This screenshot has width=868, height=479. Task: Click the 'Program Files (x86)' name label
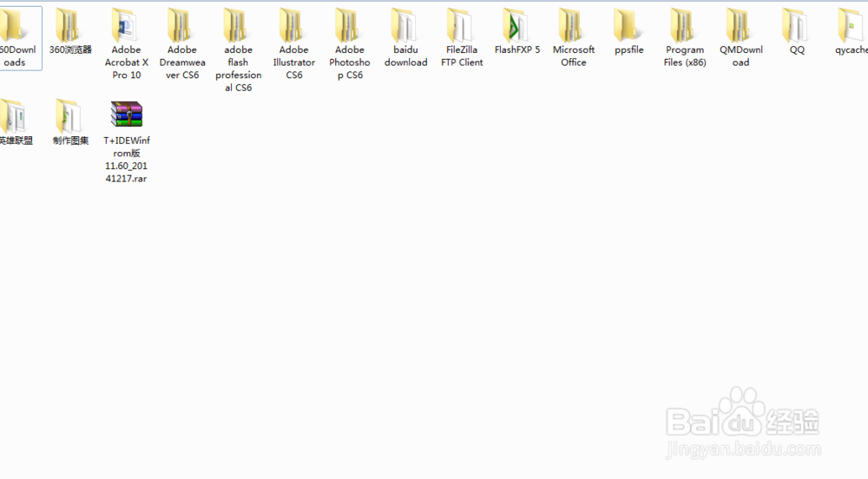685,56
